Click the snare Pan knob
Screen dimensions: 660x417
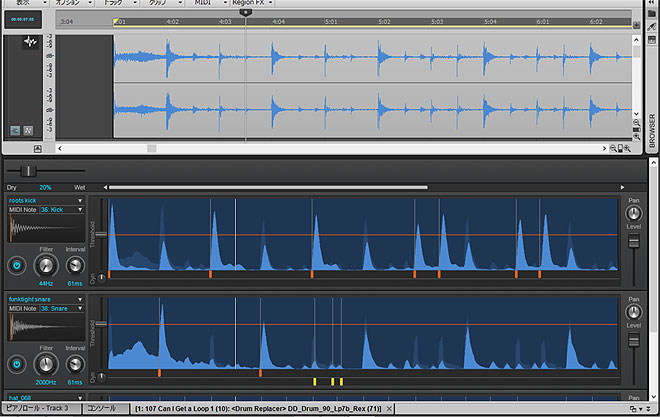coord(633,312)
